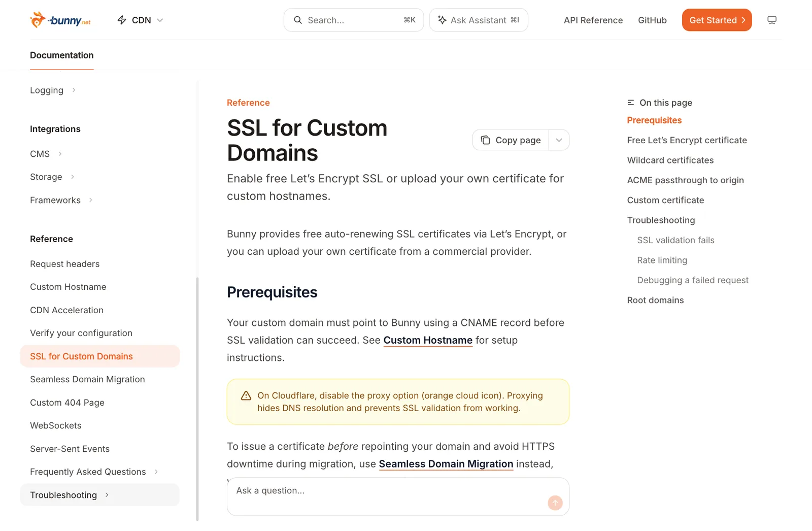
Task: Click the warning triangle icon in callout
Action: tap(246, 395)
